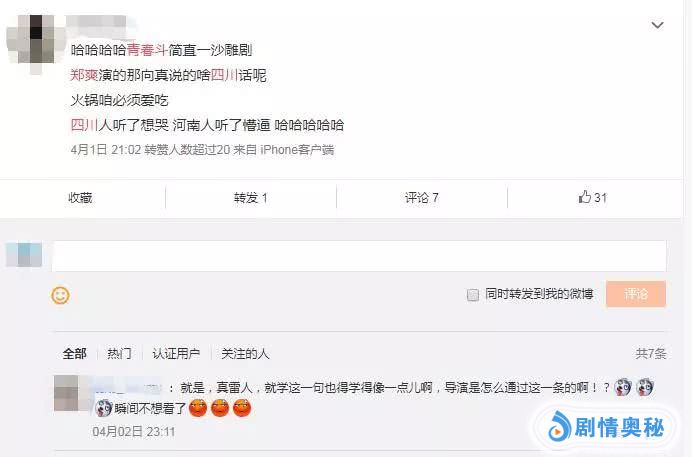Viewport: 692px width, 457px height.
Task: Follow the 青春斗 topic link
Action: [147, 50]
